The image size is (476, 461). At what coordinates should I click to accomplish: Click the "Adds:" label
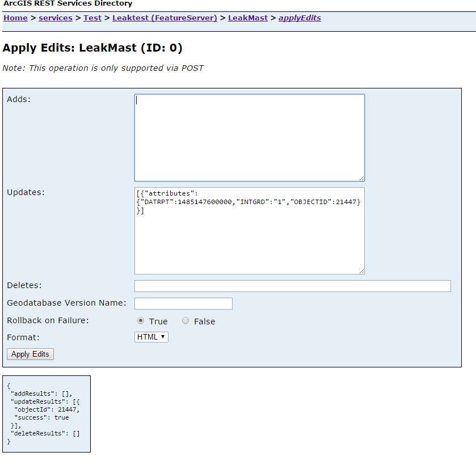coord(19,99)
